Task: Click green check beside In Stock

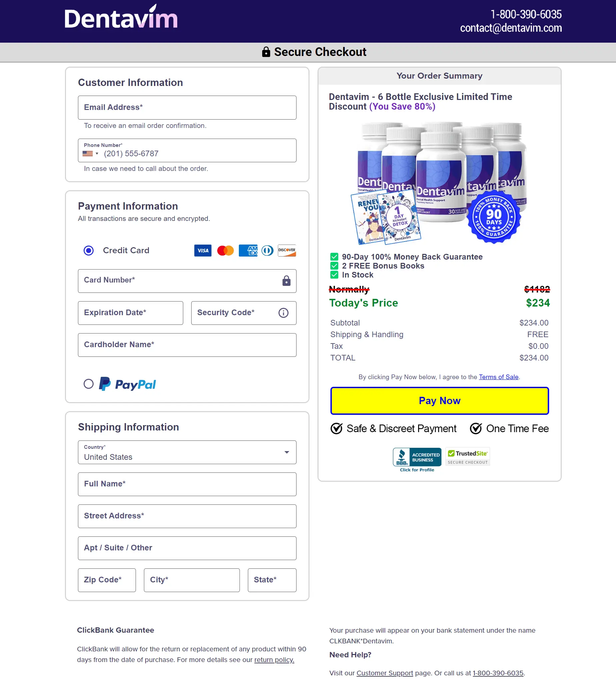Action: click(x=334, y=275)
